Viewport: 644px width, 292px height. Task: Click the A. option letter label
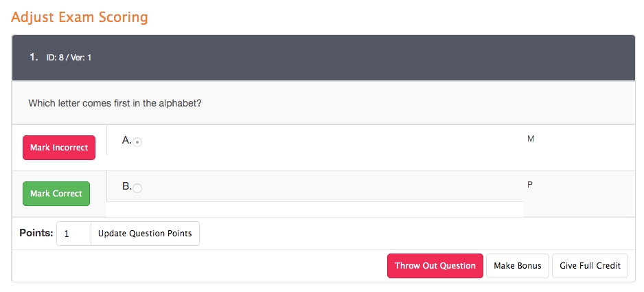point(126,140)
